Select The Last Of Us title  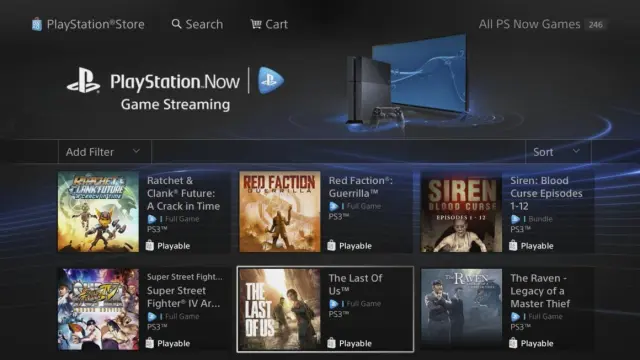tap(356, 284)
